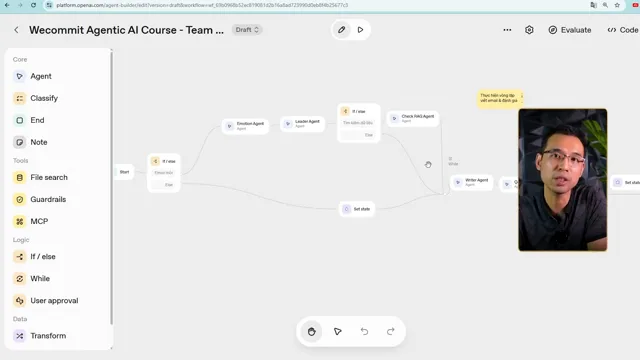Select the Leader Agent node

pos(302,124)
